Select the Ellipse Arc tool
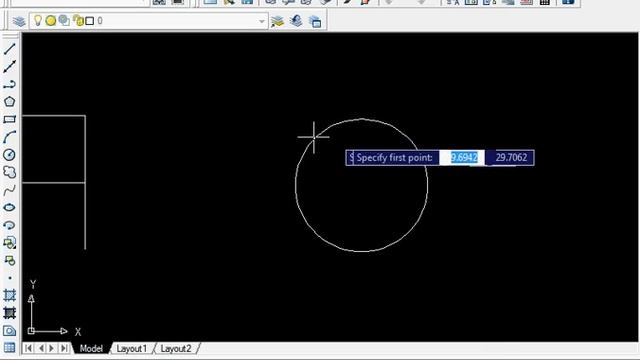This screenshot has width=640, height=360. [9, 225]
